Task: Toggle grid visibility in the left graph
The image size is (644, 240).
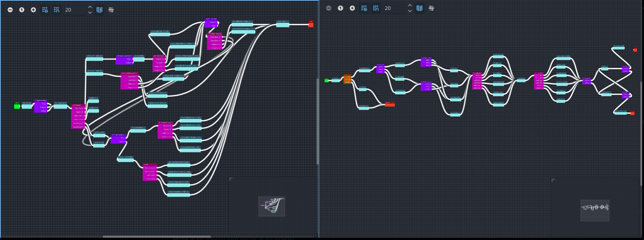Action: (45, 10)
